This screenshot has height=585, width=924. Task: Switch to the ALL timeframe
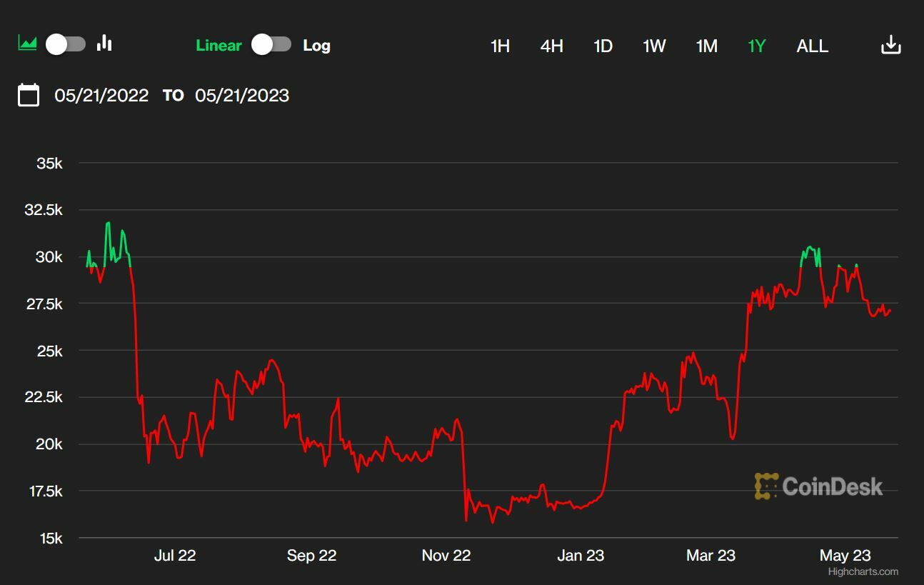click(x=813, y=46)
